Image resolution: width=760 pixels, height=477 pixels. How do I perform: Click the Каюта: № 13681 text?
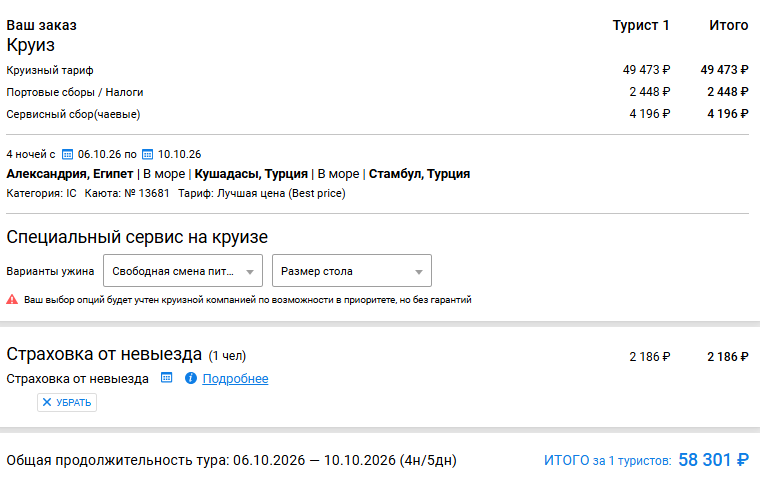pos(127,193)
